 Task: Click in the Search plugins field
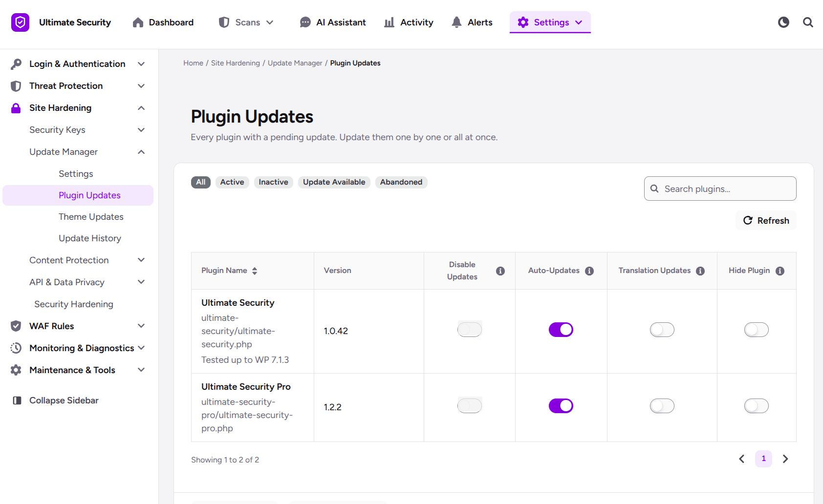720,189
